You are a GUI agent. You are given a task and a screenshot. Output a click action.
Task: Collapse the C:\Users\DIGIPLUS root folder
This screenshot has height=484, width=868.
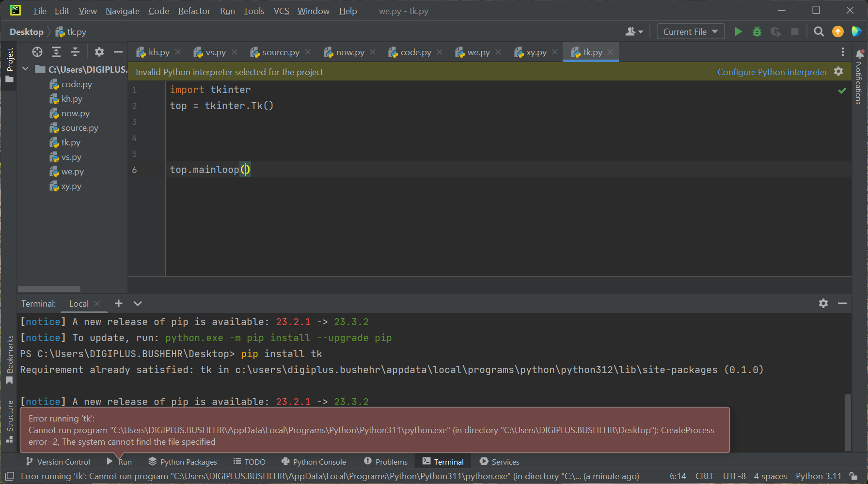coord(26,69)
